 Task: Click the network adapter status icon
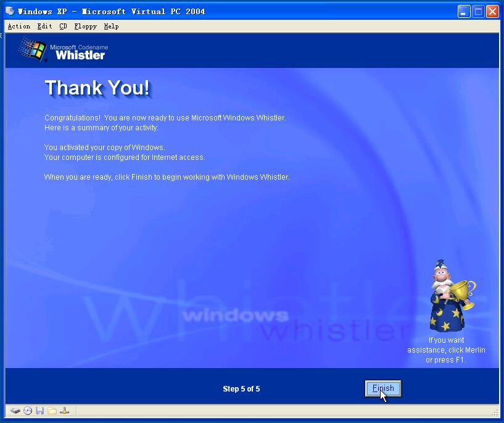(x=64, y=411)
